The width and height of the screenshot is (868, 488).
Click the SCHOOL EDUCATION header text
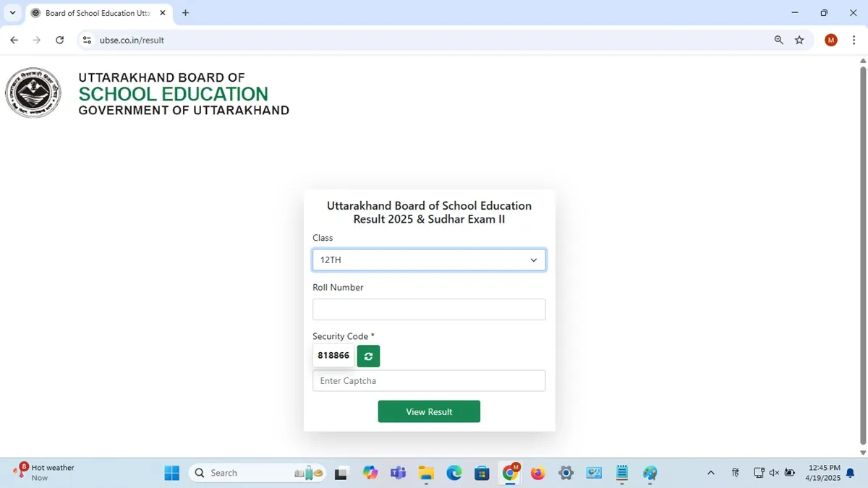[173, 94]
